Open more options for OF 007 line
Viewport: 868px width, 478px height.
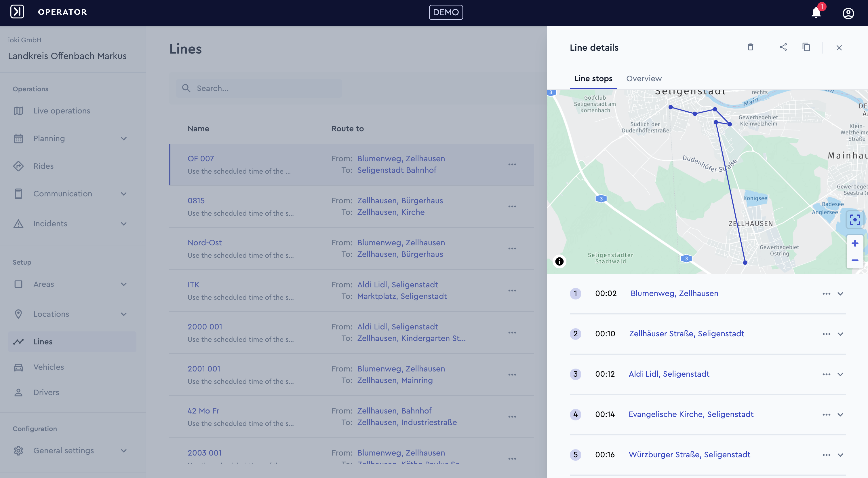(512, 164)
